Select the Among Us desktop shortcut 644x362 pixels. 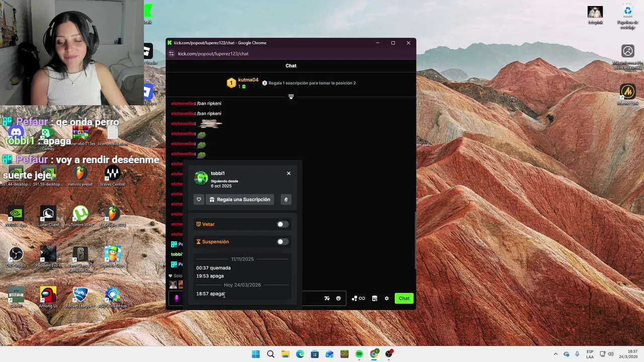(48, 298)
